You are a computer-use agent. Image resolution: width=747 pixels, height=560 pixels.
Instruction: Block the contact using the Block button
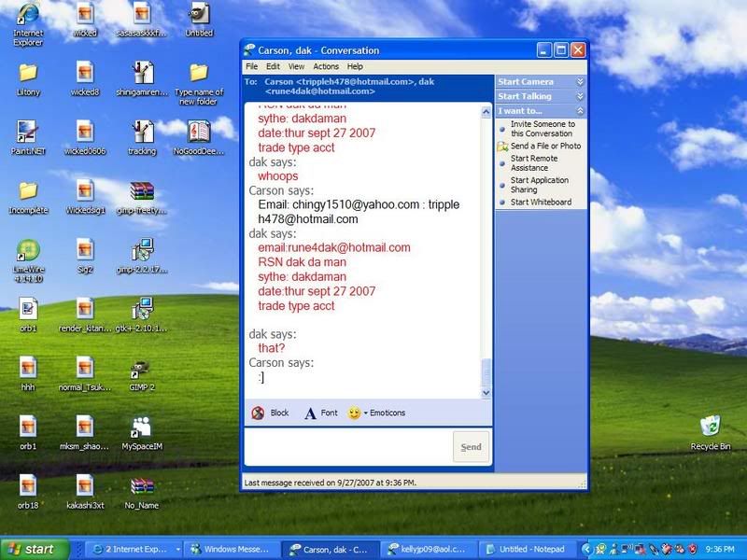pos(270,413)
